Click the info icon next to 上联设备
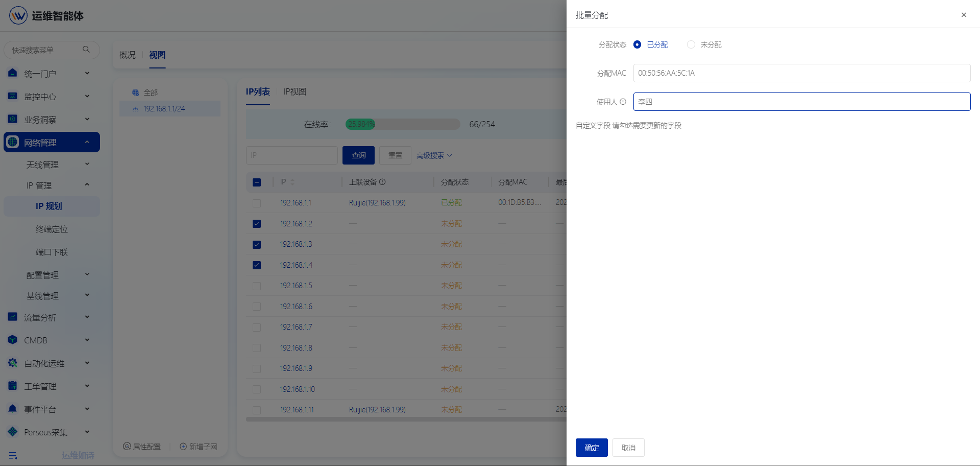Screen dimensions: 980x466 point(382,182)
